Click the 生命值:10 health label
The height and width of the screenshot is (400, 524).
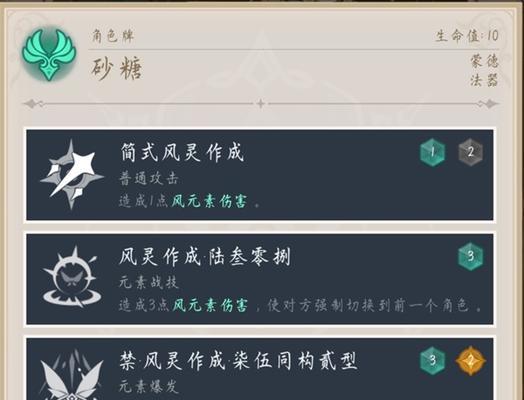point(467,35)
